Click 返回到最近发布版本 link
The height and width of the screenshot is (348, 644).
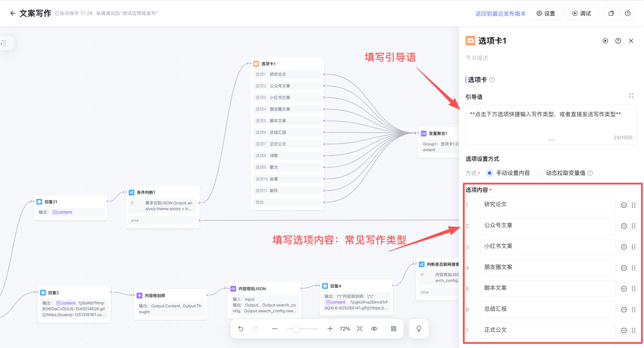coord(500,13)
